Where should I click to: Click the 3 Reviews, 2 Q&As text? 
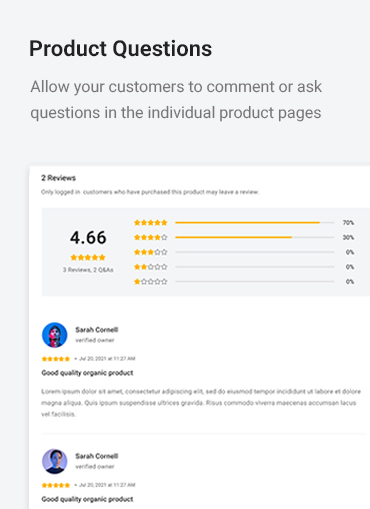[x=88, y=270]
